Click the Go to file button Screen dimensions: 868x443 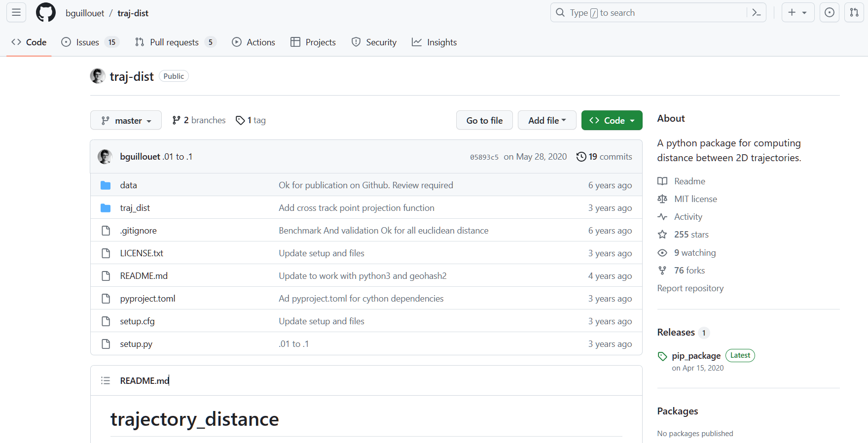[484, 120]
